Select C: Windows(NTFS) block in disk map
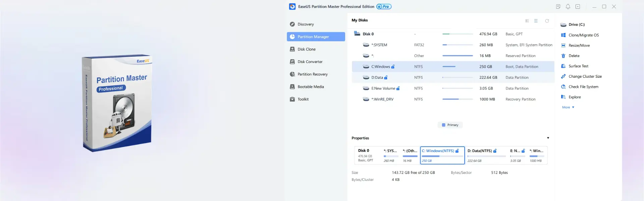Screen dimensions: 644x201 (x=442, y=155)
